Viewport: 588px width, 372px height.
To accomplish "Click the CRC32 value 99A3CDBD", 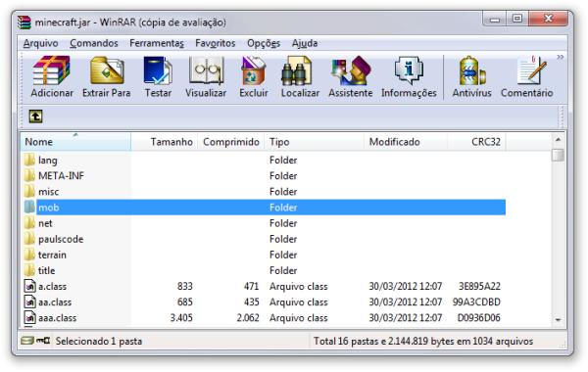I will [x=476, y=302].
